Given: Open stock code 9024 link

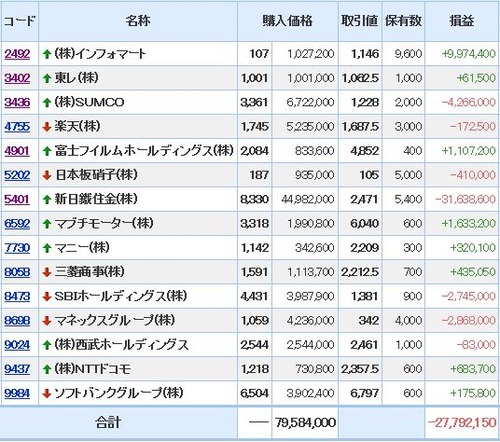Looking at the screenshot, I should pyautogui.click(x=17, y=345).
